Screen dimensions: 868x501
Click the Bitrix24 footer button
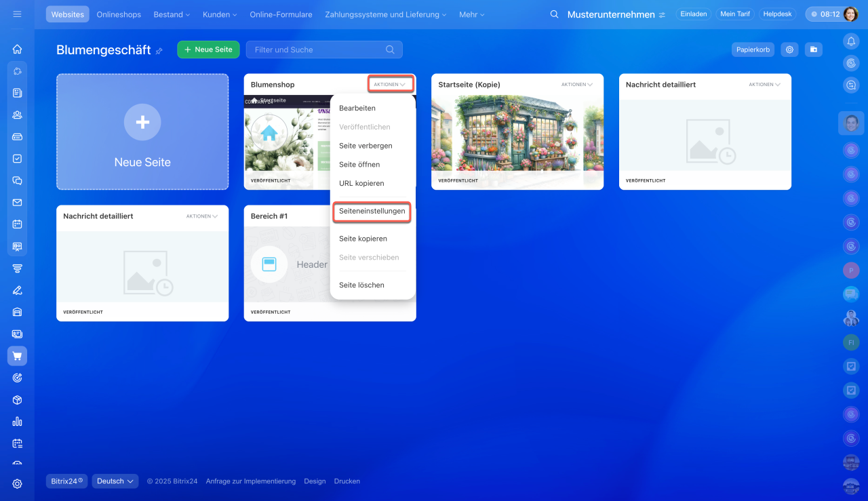(66, 481)
